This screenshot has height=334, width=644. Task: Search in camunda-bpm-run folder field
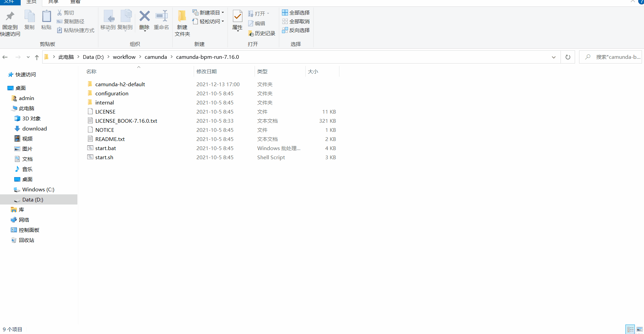tap(611, 57)
